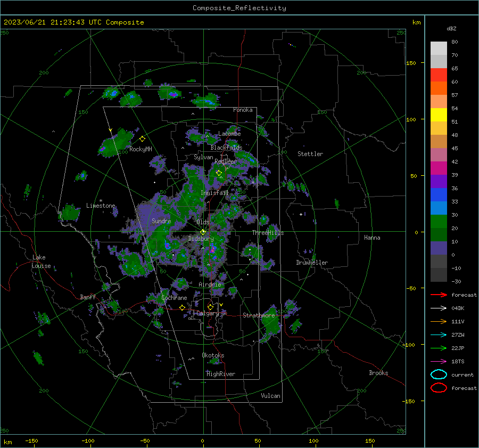Click the white 04DK arrow icon
Viewport: 479px width, 448px height.
coord(439,308)
